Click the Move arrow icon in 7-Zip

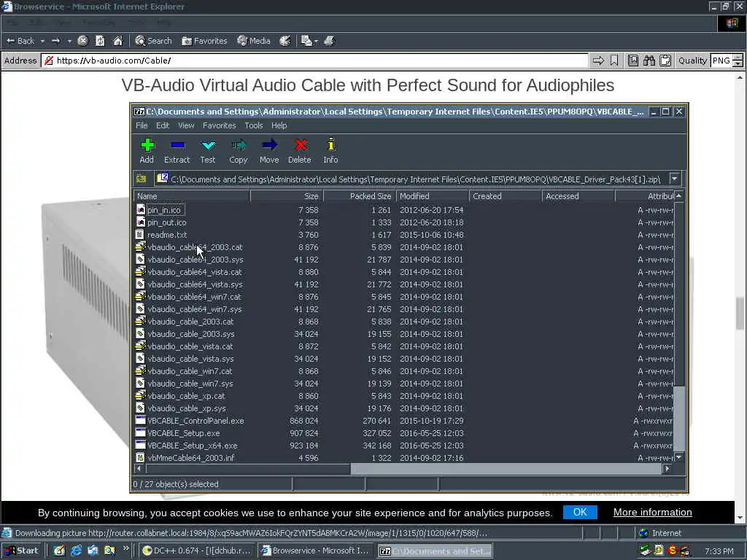point(269,150)
